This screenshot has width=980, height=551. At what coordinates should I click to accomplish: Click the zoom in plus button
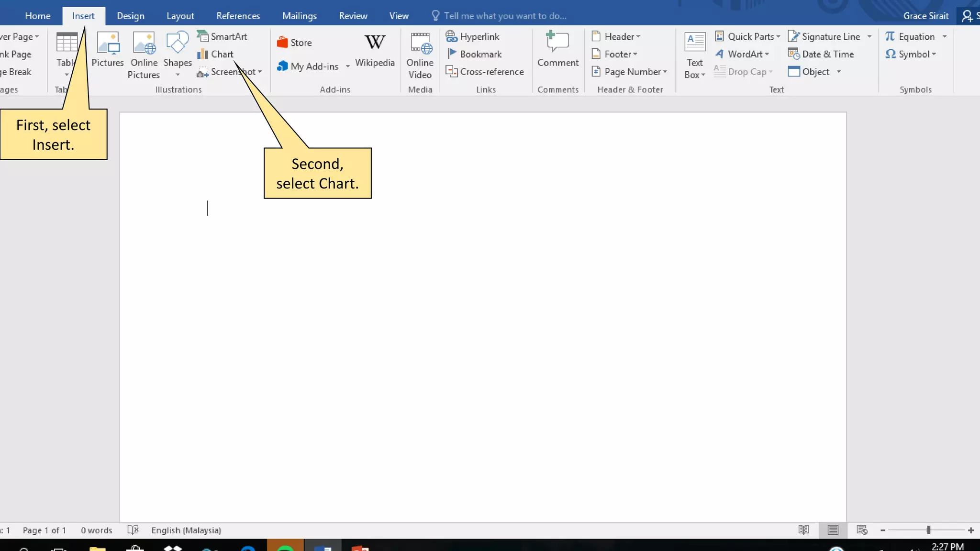coord(971,530)
